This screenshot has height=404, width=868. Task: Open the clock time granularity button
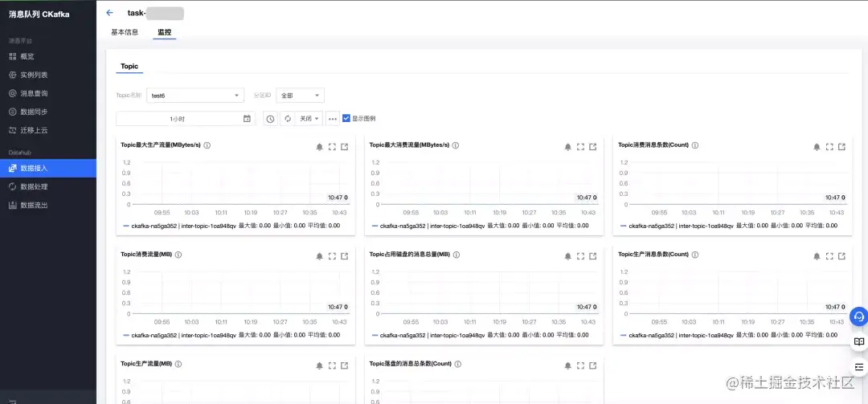[x=270, y=118]
